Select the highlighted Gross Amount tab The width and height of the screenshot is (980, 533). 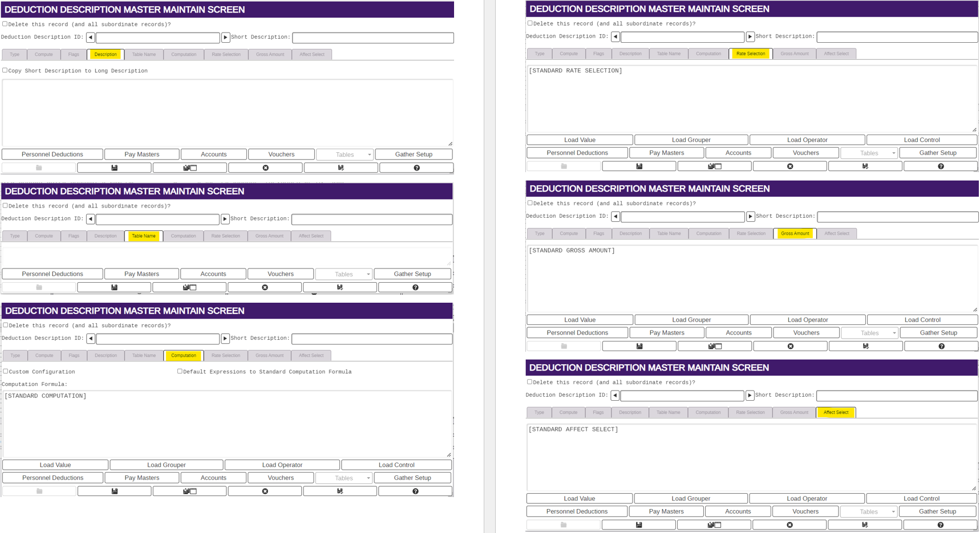795,234
